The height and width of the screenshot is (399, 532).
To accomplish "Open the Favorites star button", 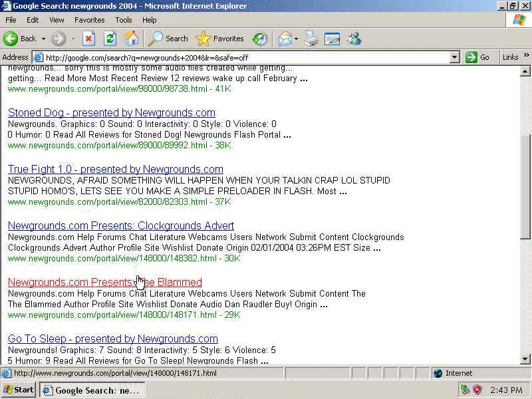I will click(220, 39).
